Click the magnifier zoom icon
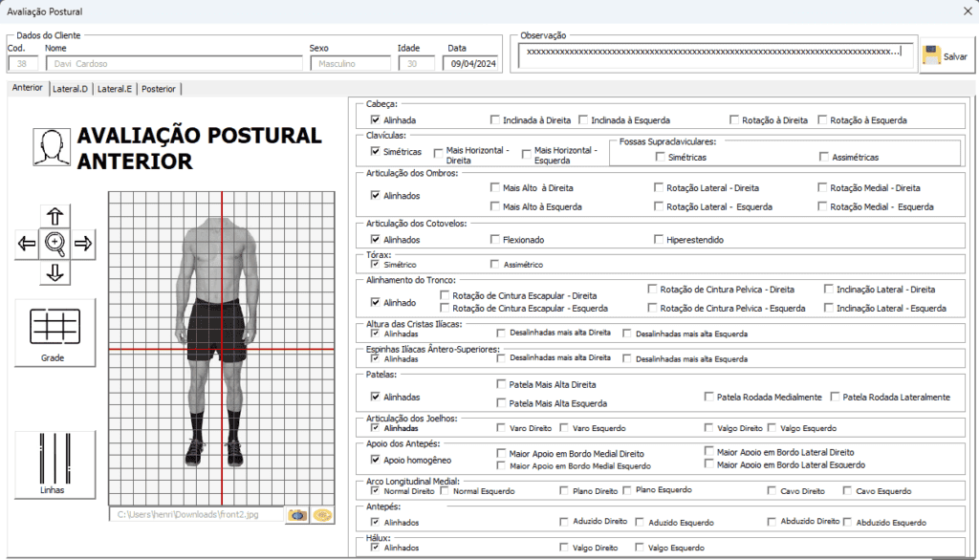979x560 pixels. click(54, 244)
